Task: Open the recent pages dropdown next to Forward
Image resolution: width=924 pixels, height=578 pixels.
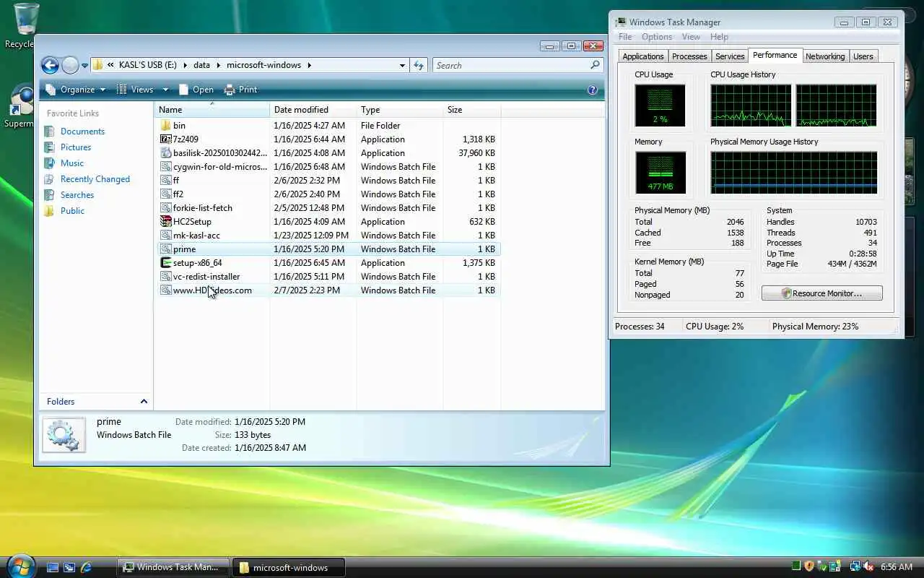Action: (84, 66)
